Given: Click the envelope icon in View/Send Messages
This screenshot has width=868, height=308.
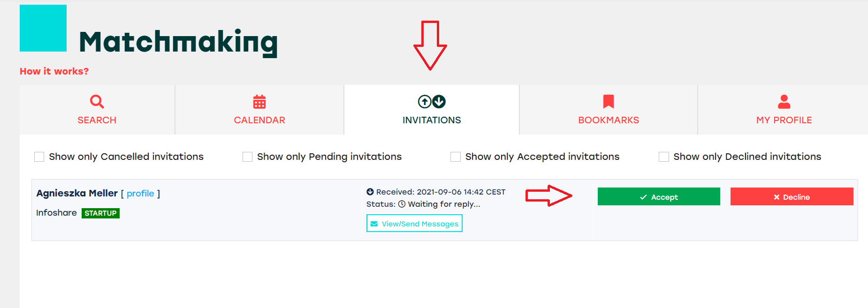Looking at the screenshot, I should coord(374,224).
